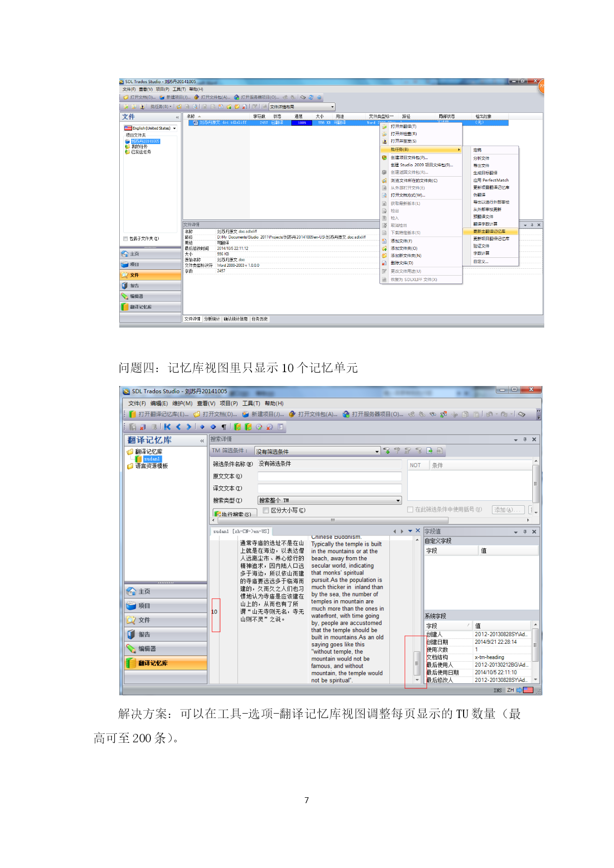Open the 主页 view in upper window sidebar
This screenshot has width=614, height=868.
[150, 254]
